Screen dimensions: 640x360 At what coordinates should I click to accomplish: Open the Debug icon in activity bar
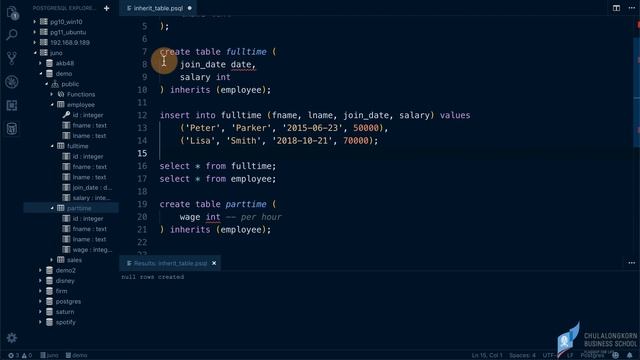12,82
